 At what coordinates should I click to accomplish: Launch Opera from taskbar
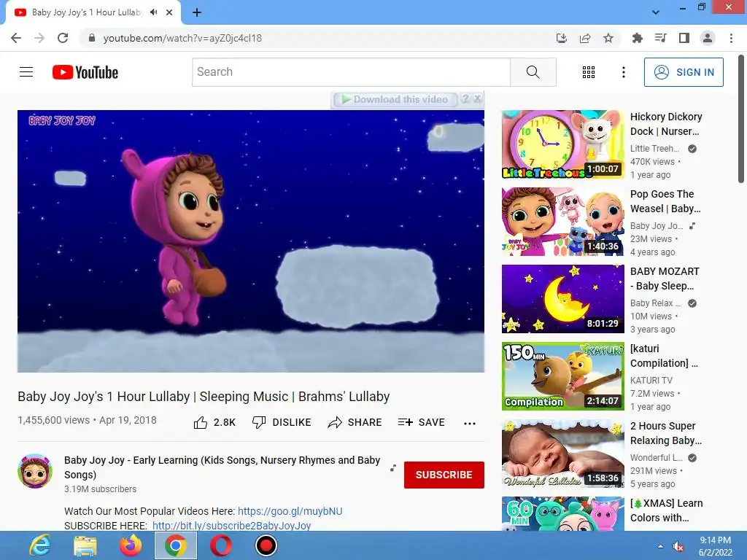click(x=221, y=545)
